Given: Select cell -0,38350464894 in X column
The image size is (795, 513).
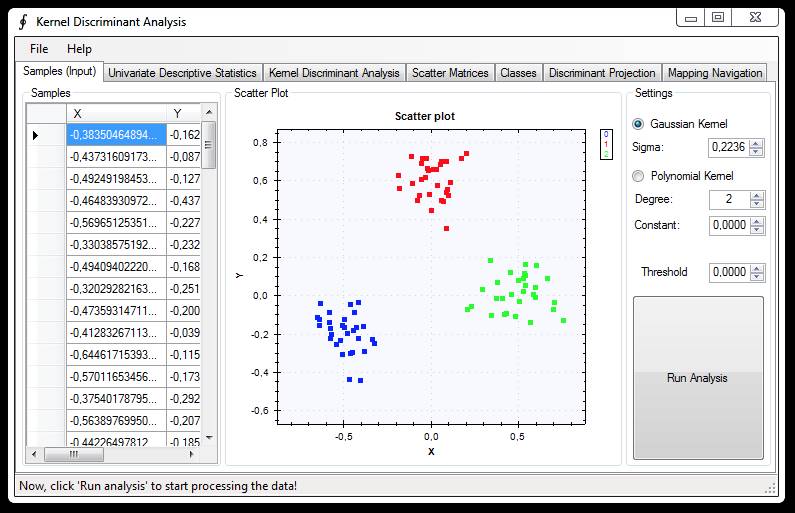Looking at the screenshot, I should coord(116,135).
